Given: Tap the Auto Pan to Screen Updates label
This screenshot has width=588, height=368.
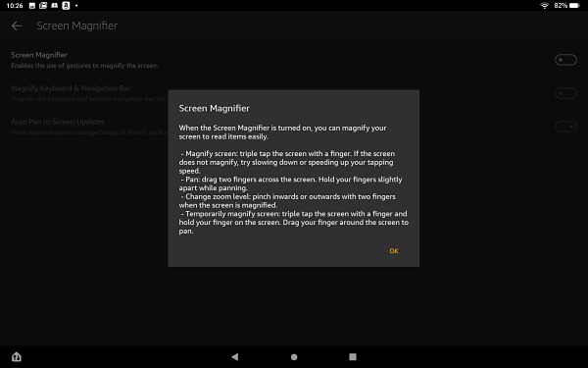Looking at the screenshot, I should coord(58,122).
